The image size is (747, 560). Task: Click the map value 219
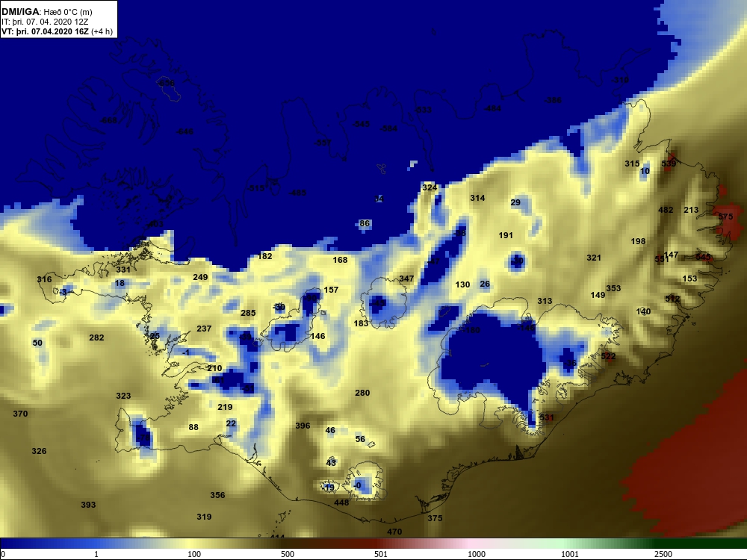226,407
